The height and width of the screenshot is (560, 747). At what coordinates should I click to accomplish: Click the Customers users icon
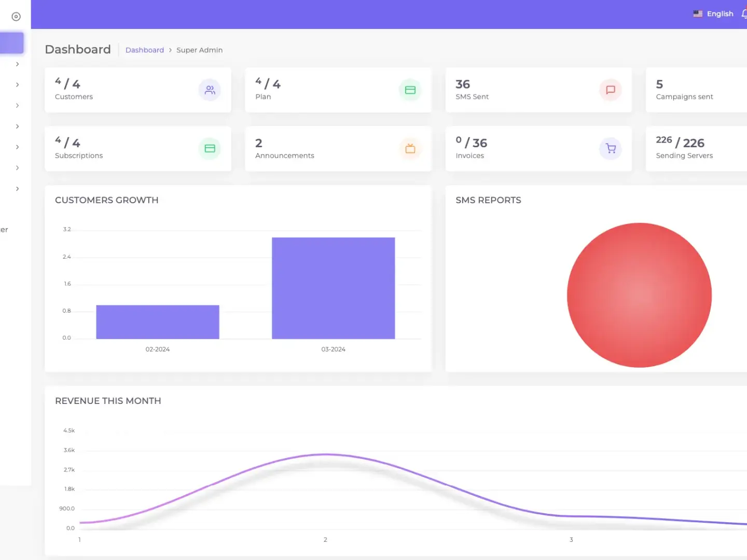[210, 90]
